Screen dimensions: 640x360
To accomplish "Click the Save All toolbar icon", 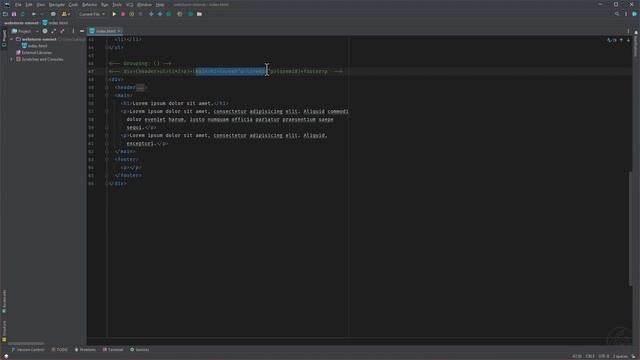I will coord(14,14).
